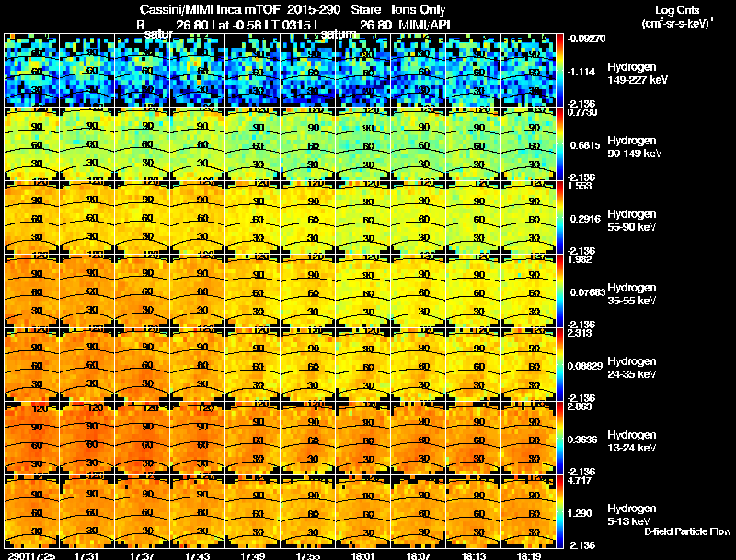736x560 pixels.
Task: Click the color bar for the 55-90 keV row
Action: [x=559, y=218]
